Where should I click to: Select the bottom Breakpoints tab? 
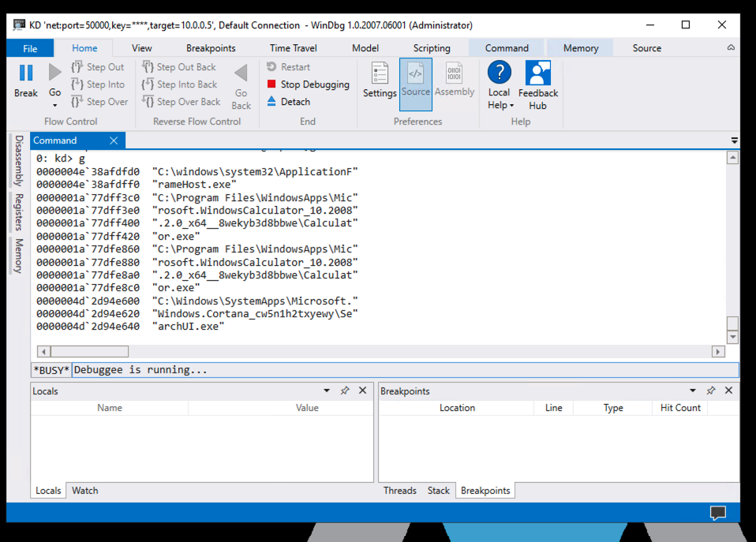tap(485, 491)
